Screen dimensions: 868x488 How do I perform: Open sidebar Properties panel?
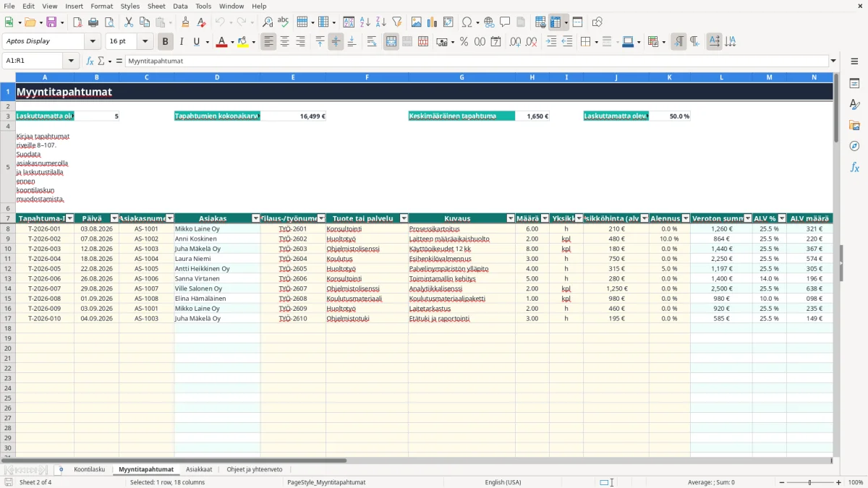click(854, 83)
